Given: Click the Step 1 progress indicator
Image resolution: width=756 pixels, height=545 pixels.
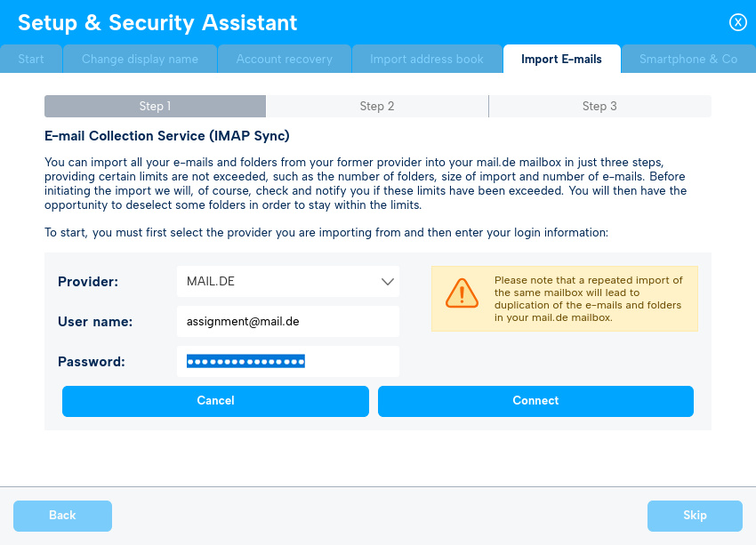Looking at the screenshot, I should 156,106.
